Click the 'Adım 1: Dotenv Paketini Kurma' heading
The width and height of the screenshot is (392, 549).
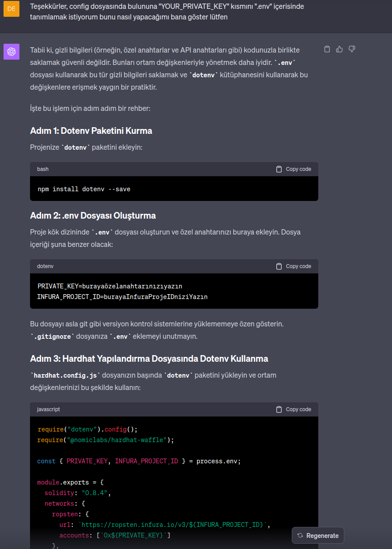pyautogui.click(x=91, y=131)
